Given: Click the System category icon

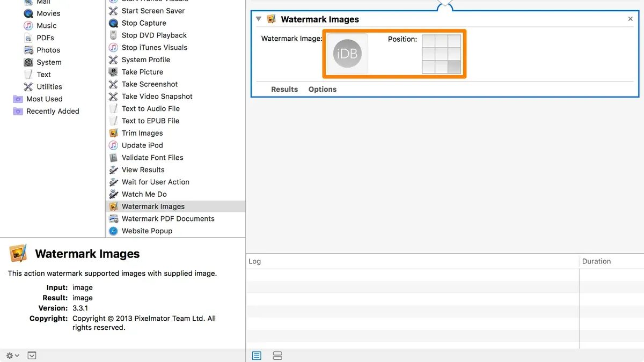Looking at the screenshot, I should click(x=28, y=62).
